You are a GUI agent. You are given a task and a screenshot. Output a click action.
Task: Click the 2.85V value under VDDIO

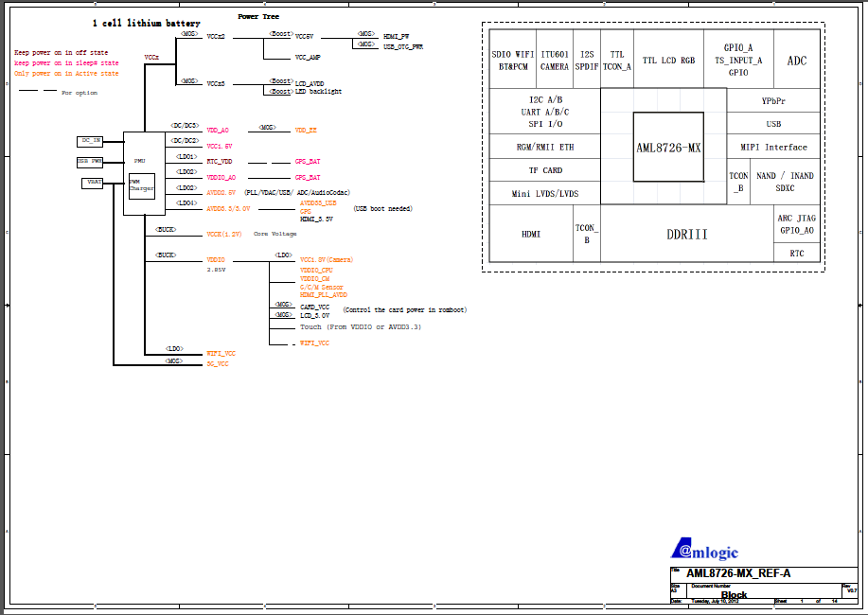coord(217,271)
